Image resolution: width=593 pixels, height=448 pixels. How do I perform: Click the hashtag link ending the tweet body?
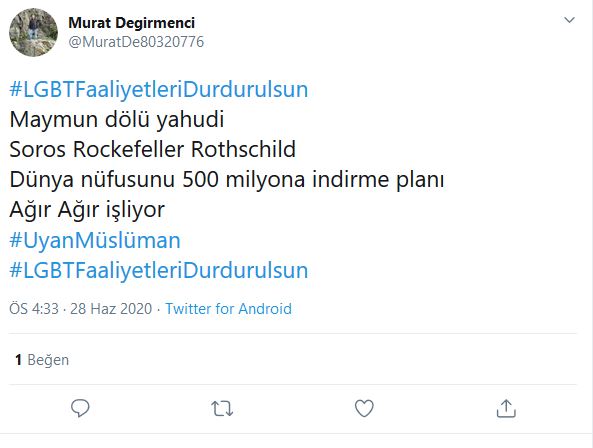click(x=159, y=271)
